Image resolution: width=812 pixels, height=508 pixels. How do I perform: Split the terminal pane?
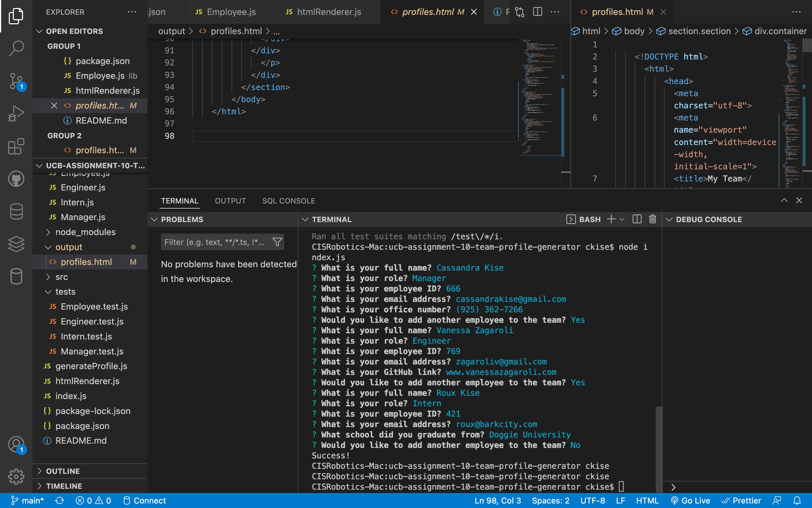(x=637, y=219)
